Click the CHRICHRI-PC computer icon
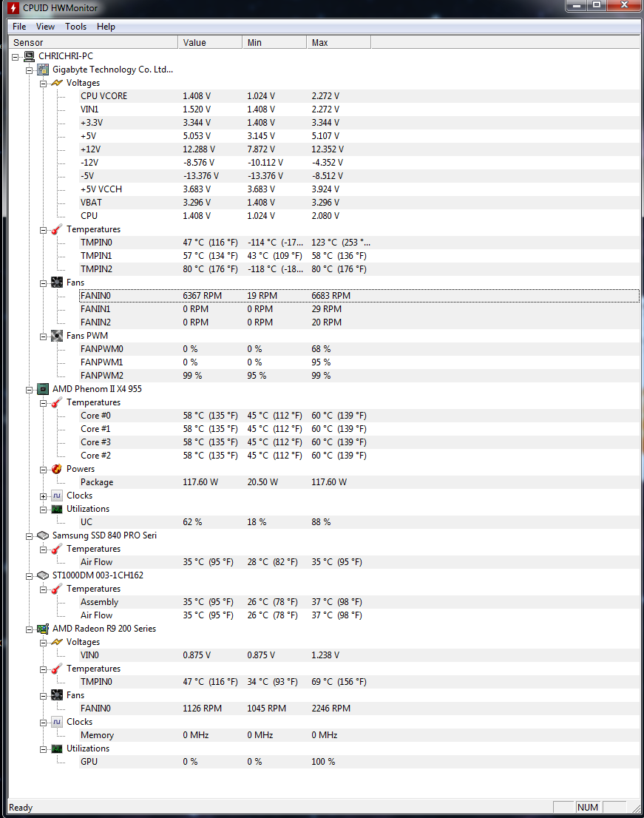 [30, 55]
